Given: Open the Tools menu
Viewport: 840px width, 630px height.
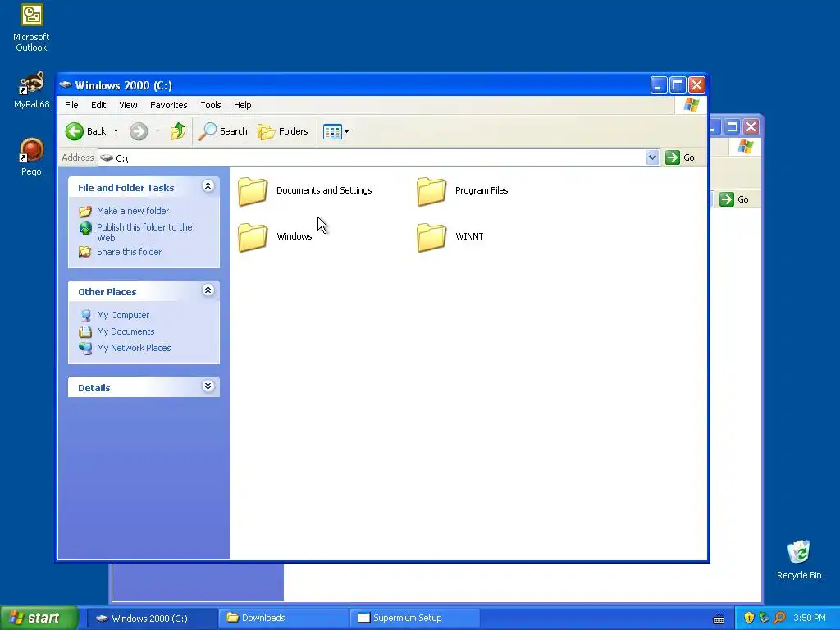Looking at the screenshot, I should click(x=211, y=105).
